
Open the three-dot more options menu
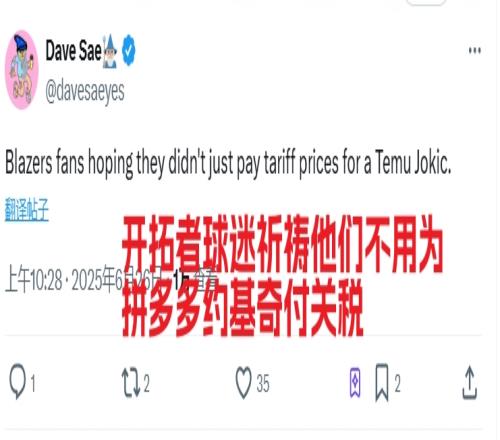475,51
